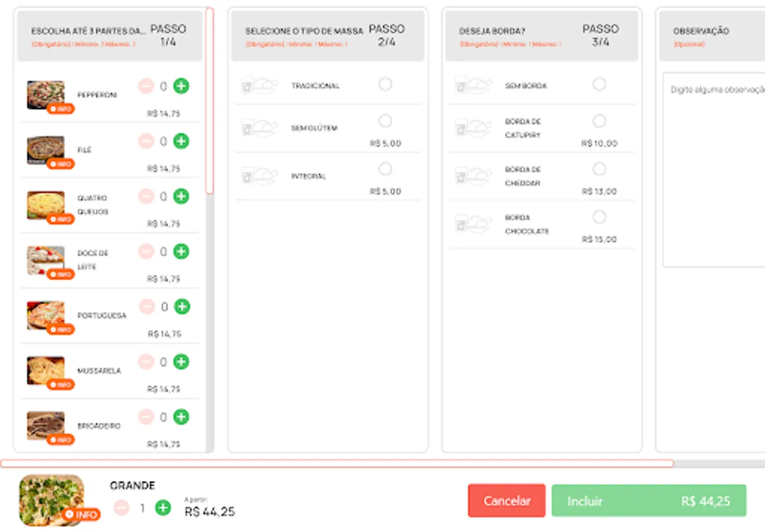Add a Mussarela portion using plus icon
This screenshot has width=765, height=532.
[x=181, y=362]
